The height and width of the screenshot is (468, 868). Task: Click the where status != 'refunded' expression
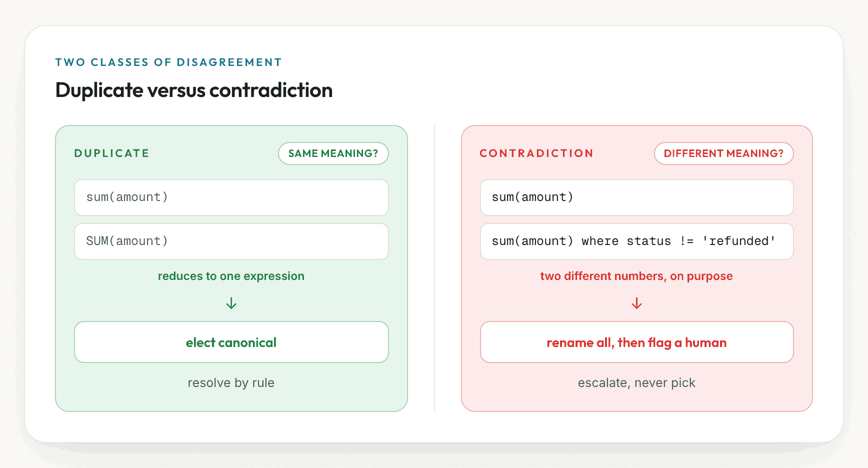tap(636, 241)
